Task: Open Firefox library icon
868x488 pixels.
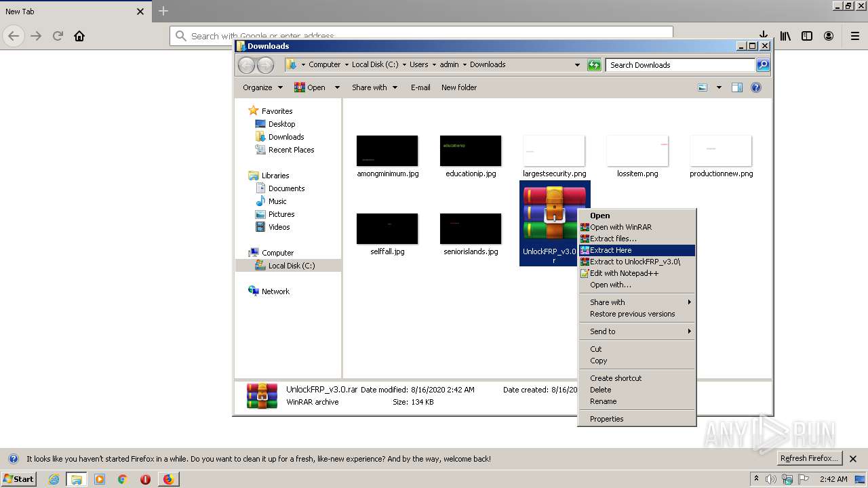Action: 785,36
